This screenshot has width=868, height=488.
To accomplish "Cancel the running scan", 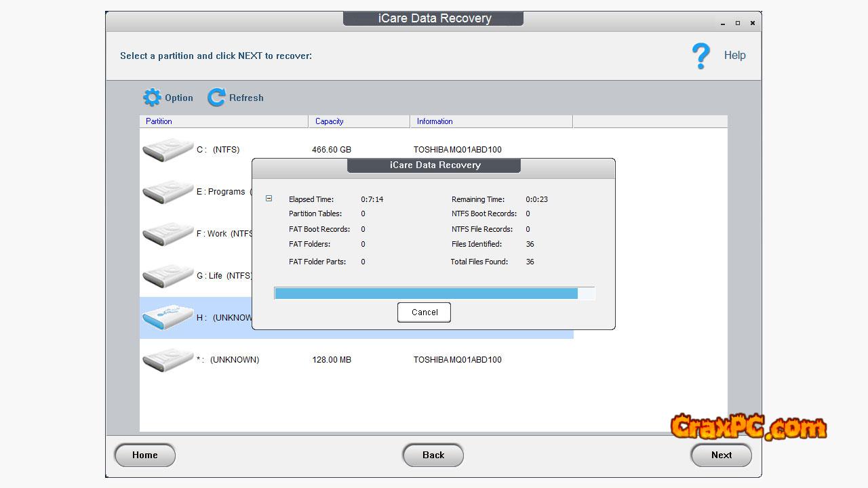I will (424, 312).
